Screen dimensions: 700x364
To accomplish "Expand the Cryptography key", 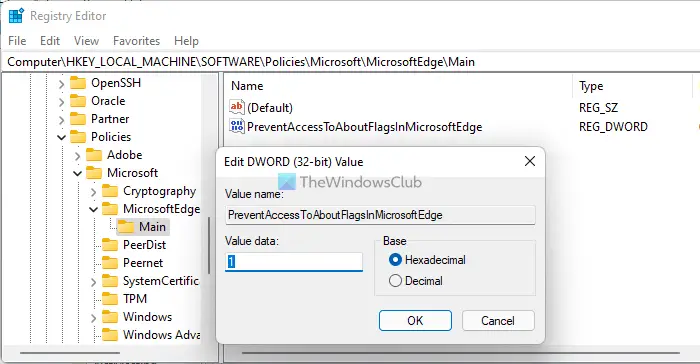I will [93, 192].
